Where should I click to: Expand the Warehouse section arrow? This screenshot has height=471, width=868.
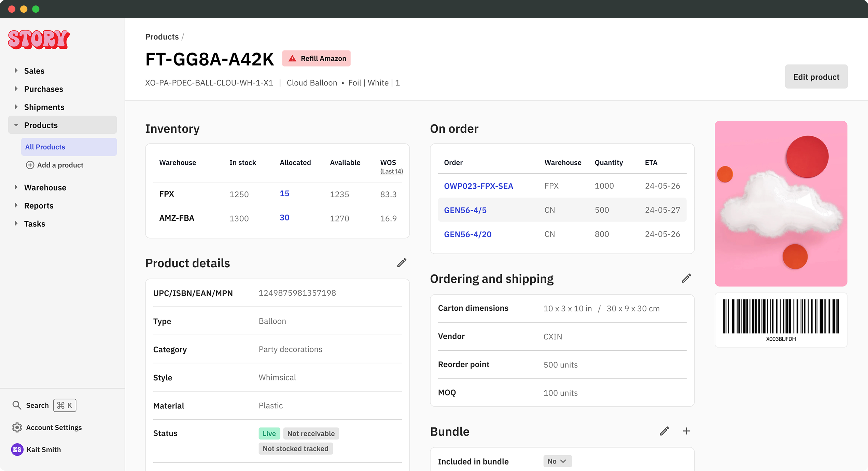pos(16,187)
